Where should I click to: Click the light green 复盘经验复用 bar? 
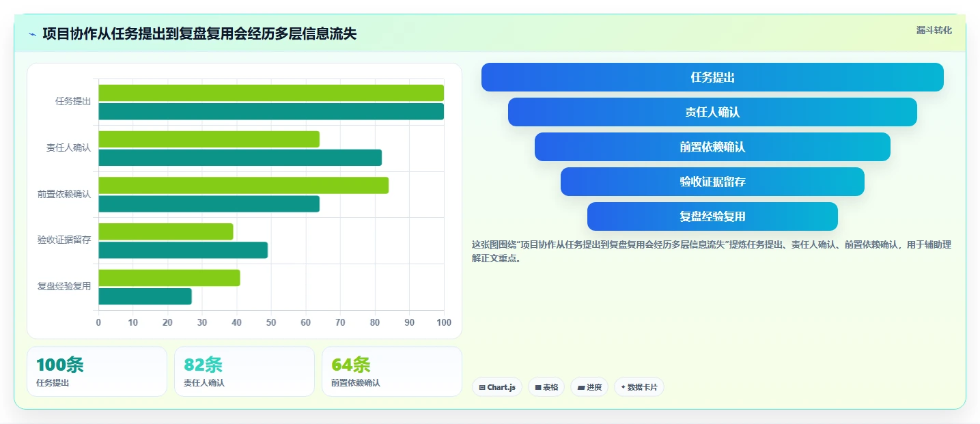point(169,278)
